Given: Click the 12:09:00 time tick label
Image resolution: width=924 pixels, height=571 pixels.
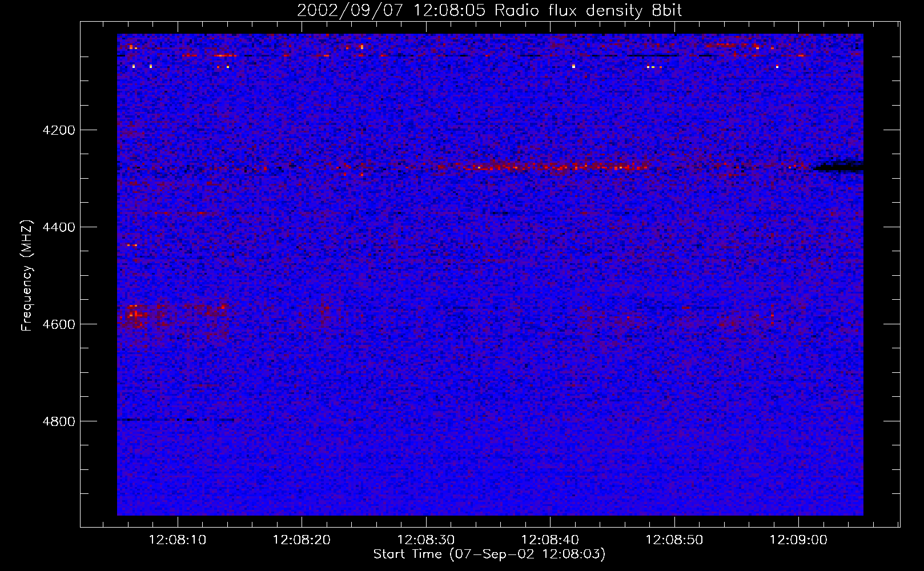Looking at the screenshot, I should 798,540.
